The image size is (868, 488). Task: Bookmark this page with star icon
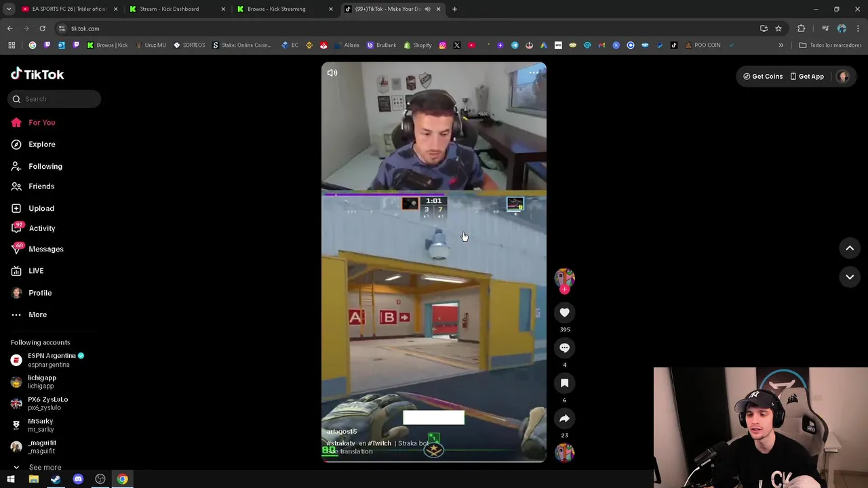click(x=778, y=28)
